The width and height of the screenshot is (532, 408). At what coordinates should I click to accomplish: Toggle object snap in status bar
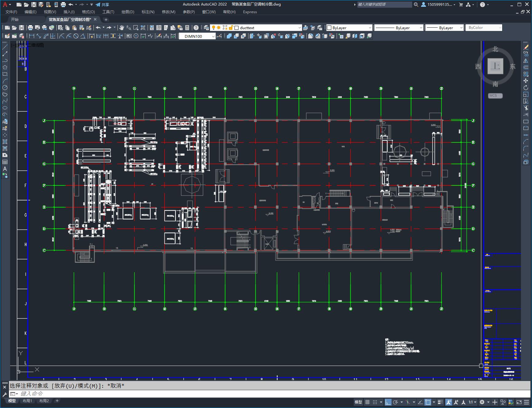point(428,402)
